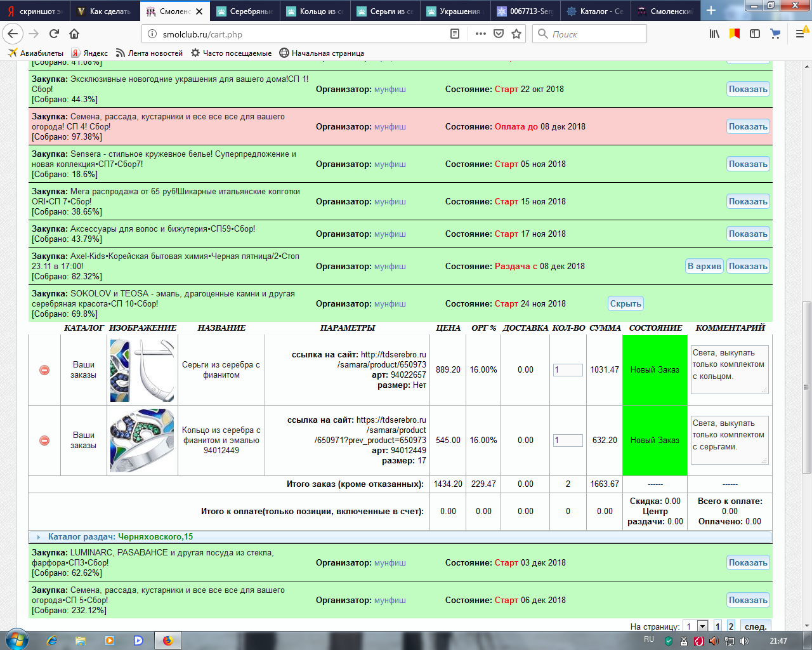Open the Firefox library
Viewport: 812px width, 650px height.
[x=714, y=34]
